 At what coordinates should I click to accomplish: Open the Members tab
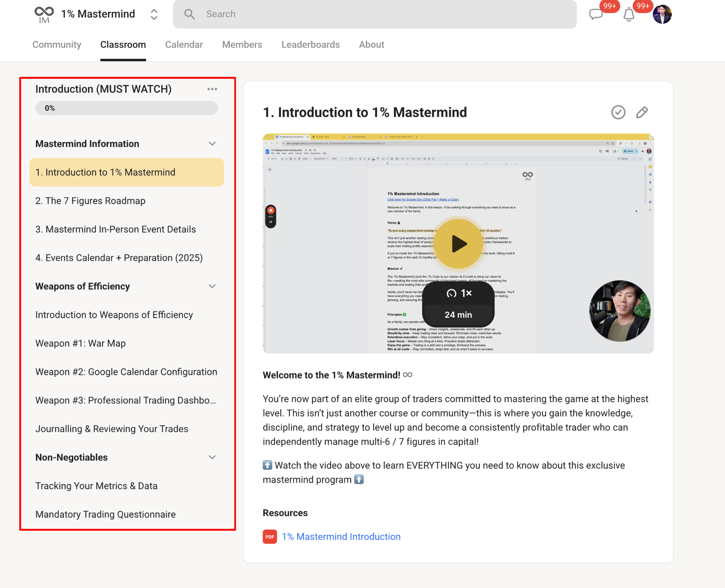[x=242, y=45]
